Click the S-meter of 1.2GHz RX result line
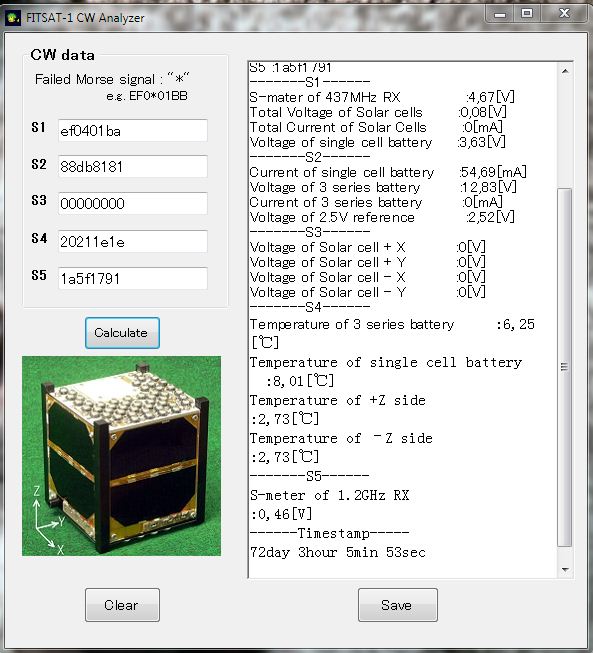Viewport: 593px width, 653px height. coord(330,495)
